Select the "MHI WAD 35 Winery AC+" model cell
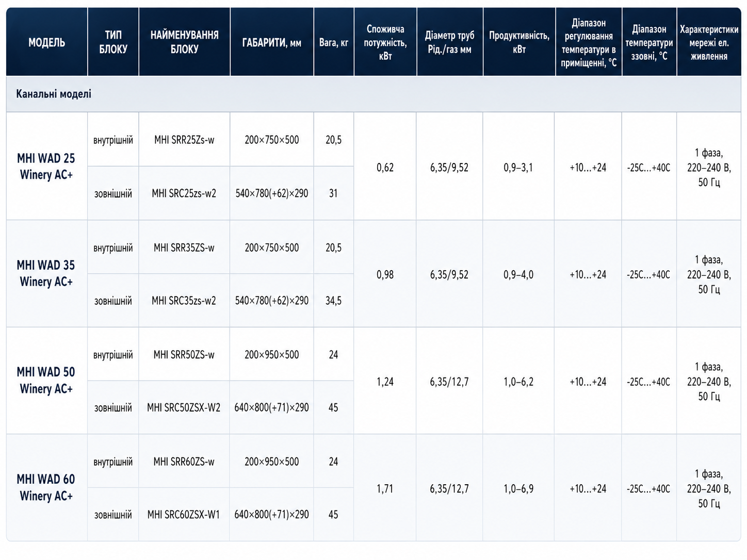The width and height of the screenshot is (747, 560). [x=46, y=273]
